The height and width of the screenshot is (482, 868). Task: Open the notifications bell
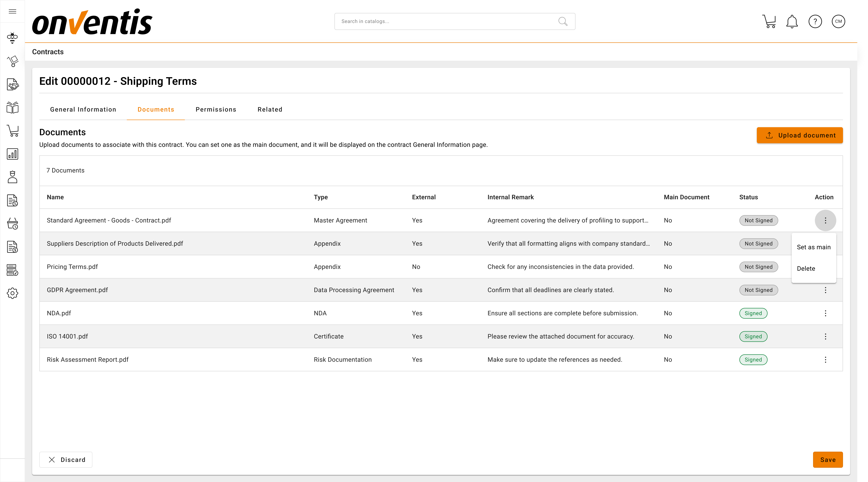coord(792,21)
